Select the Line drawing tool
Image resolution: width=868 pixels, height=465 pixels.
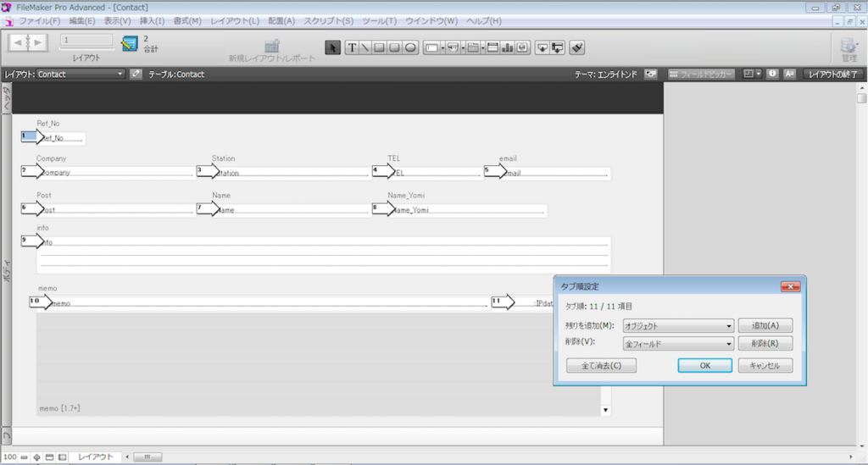tap(365, 47)
